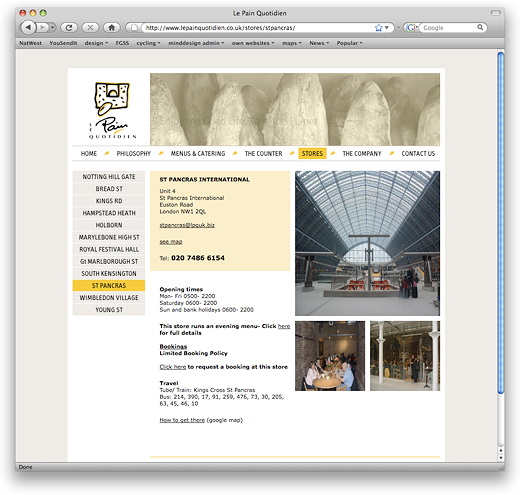Image resolution: width=520 pixels, height=495 pixels.
Task: Select MARYLEBONE HIGH ST store
Action: click(x=109, y=237)
